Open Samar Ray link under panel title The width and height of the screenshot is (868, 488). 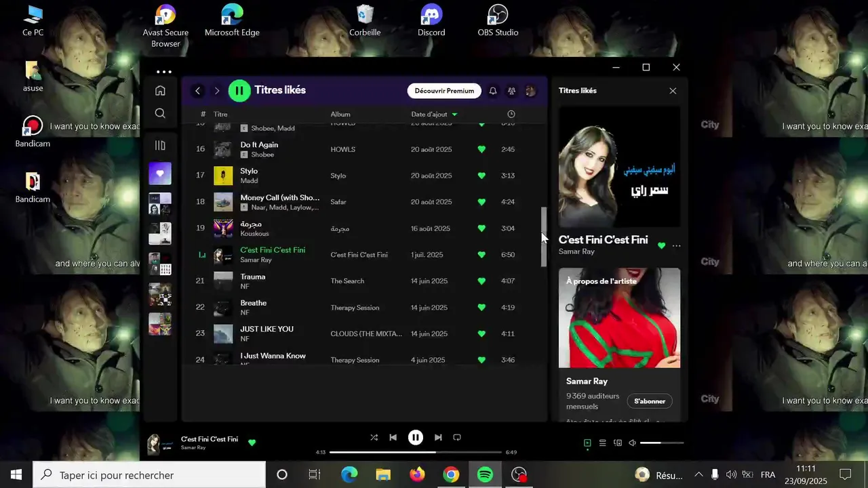tap(576, 251)
